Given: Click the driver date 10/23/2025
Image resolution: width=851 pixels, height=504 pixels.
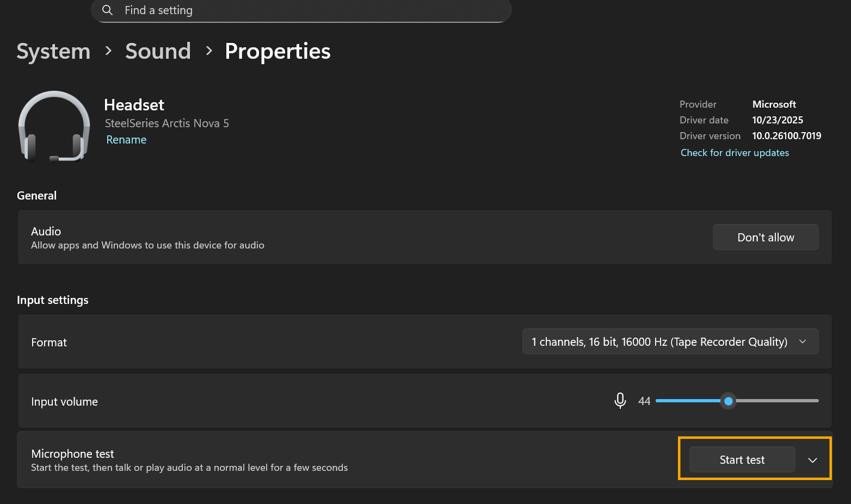Looking at the screenshot, I should coord(778,120).
